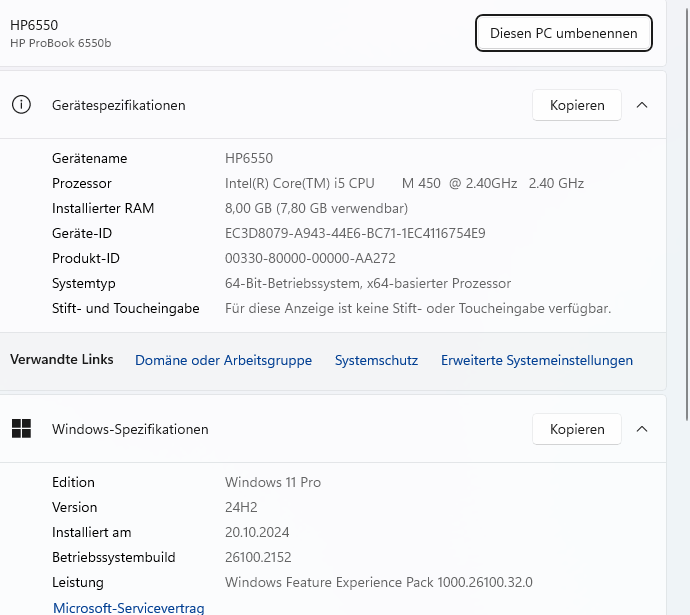Copy Windows specs with the Windows-Spezifikationen Kopieren button
The image size is (690, 615).
(x=577, y=429)
